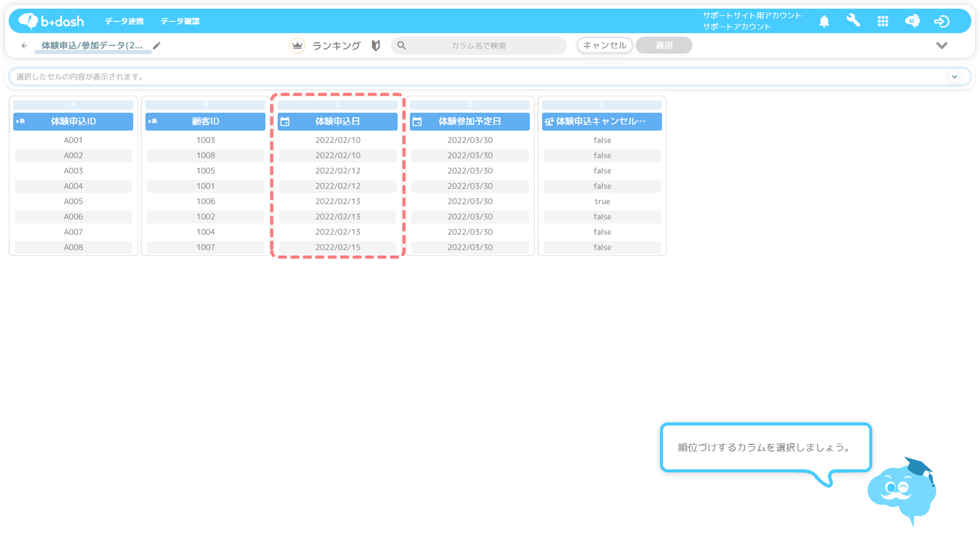
Task: Click the mascot help icon in header
Action: point(912,21)
